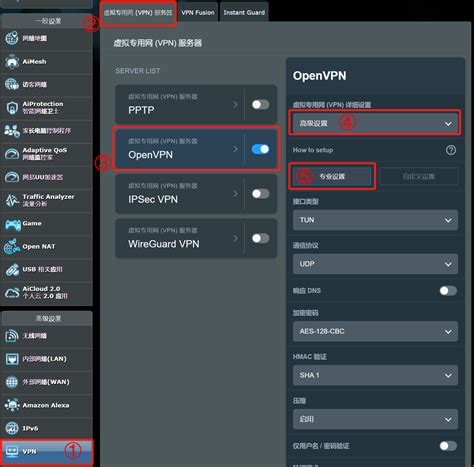Click How to setup help icon
This screenshot has height=467, width=474.
coord(451,150)
